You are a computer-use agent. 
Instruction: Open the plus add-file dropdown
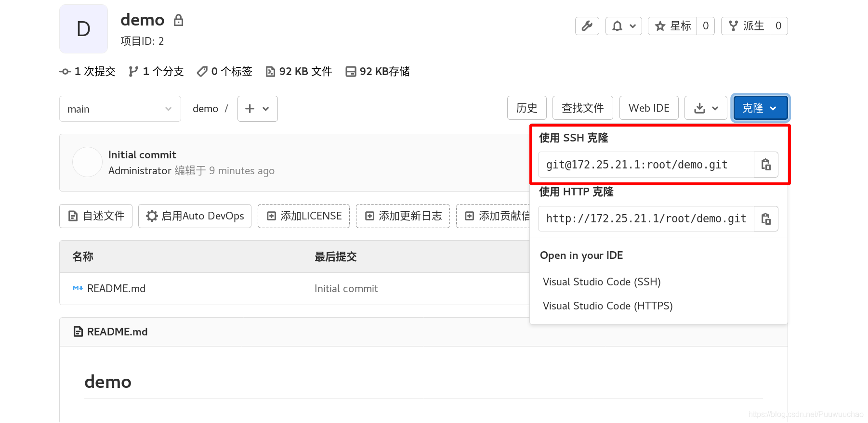click(x=257, y=109)
